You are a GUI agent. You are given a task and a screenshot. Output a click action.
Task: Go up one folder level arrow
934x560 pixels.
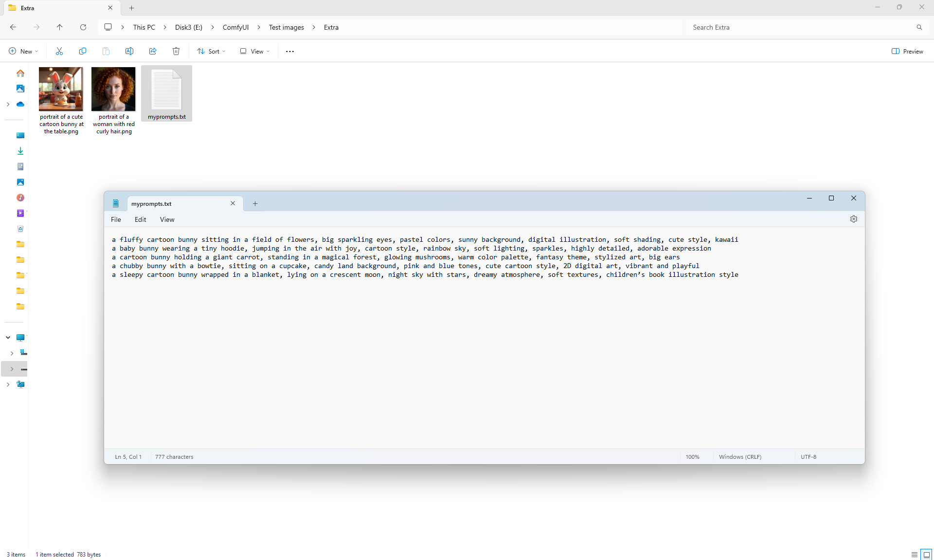point(60,27)
